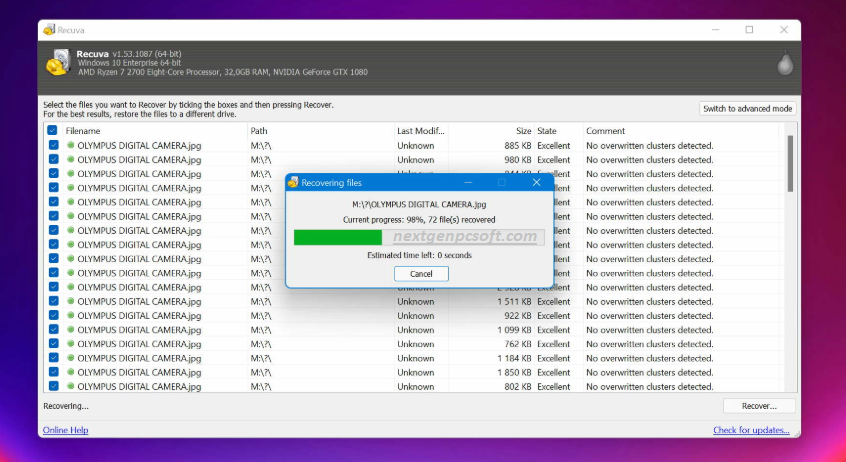Click the green status dot of the 1 850 KB file

70,372
